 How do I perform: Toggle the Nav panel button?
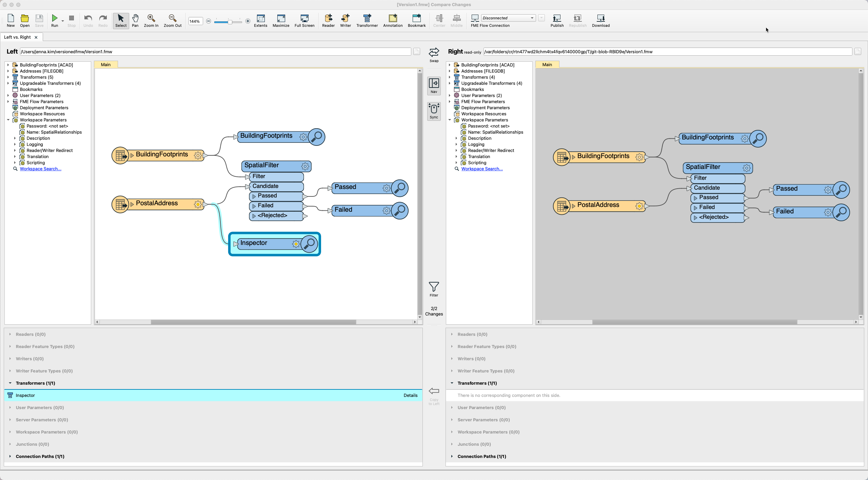pos(434,85)
